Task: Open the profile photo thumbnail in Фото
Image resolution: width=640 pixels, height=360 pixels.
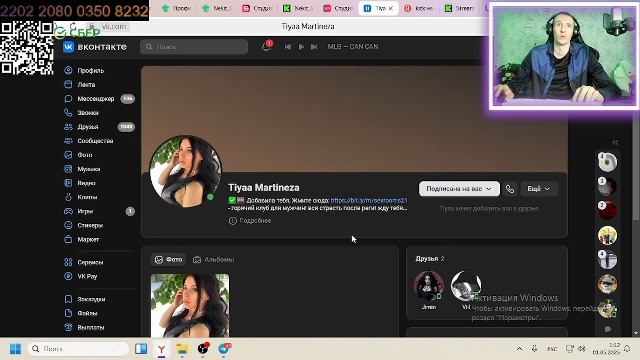Action: coord(190,305)
